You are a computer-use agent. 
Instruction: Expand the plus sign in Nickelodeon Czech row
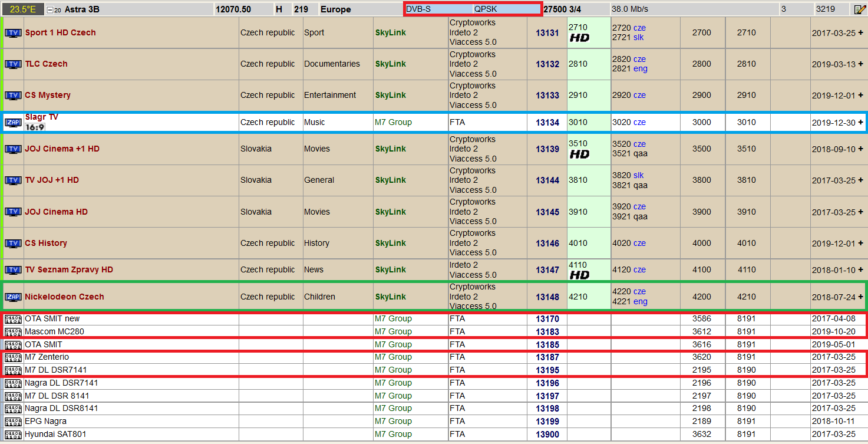click(861, 297)
